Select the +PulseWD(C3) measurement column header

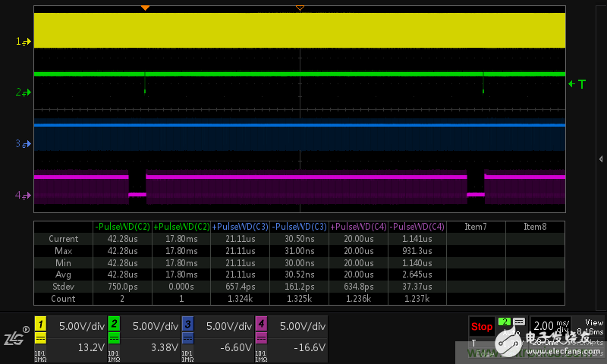[x=240, y=227]
